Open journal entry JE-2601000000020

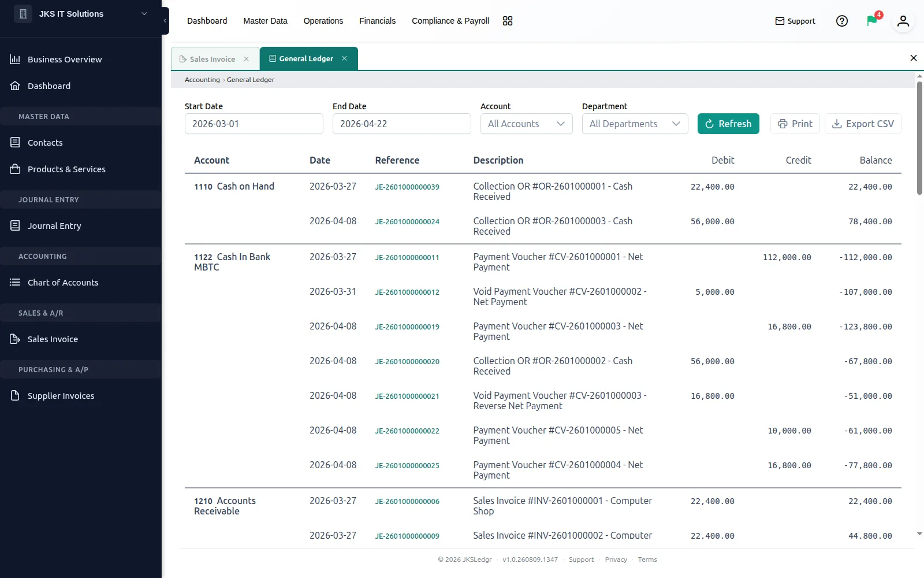coord(407,362)
